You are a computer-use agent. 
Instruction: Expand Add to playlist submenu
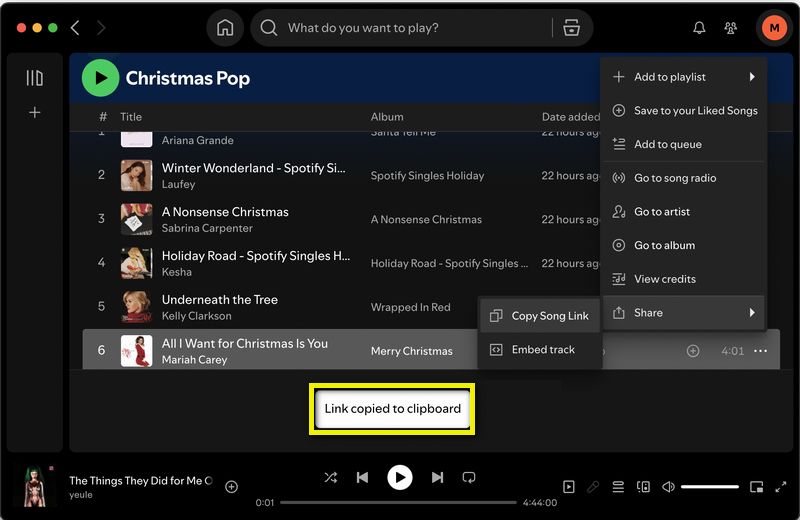click(x=684, y=77)
